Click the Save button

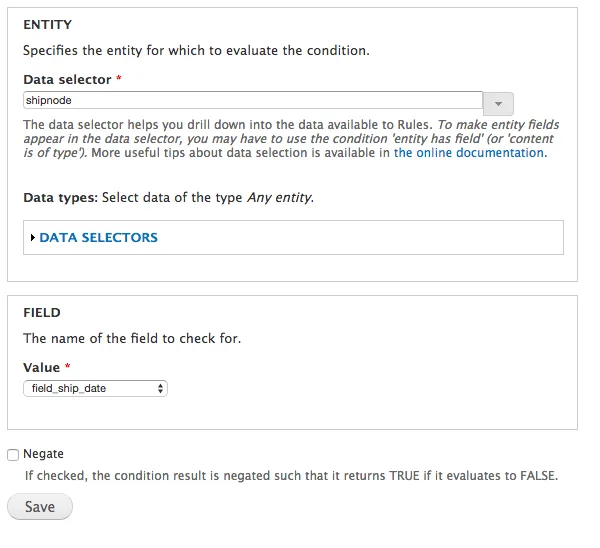click(x=40, y=507)
